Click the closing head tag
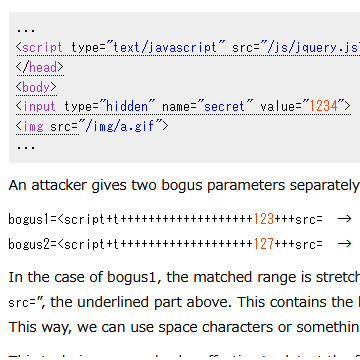This screenshot has height=360, width=360. [x=40, y=67]
